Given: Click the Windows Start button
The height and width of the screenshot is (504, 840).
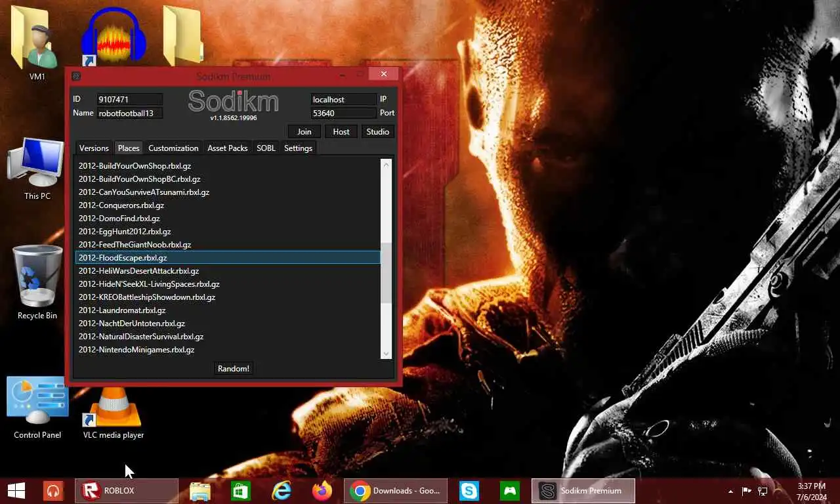Looking at the screenshot, I should click(16, 490).
